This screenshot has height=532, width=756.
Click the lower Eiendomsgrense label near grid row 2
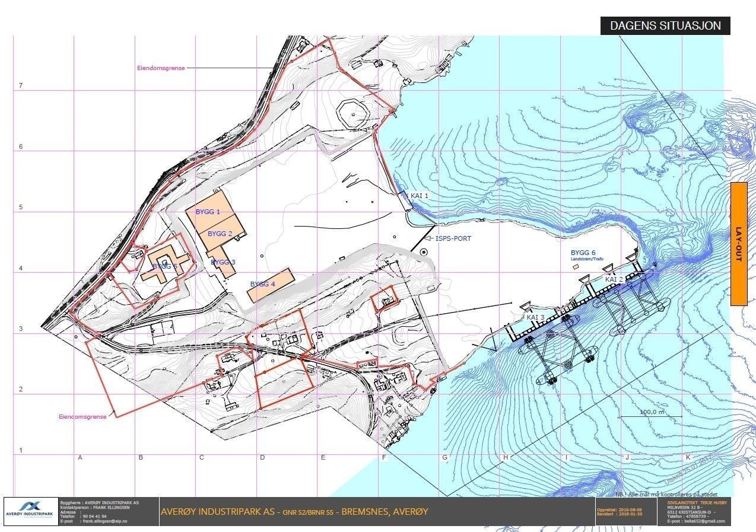(82, 417)
